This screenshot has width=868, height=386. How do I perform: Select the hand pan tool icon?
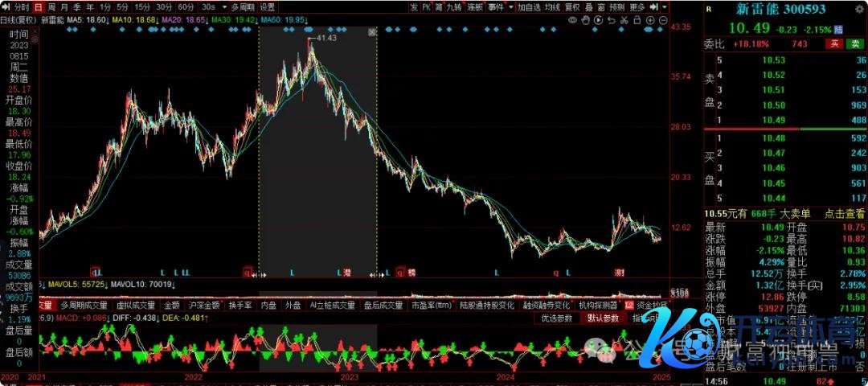586,19
